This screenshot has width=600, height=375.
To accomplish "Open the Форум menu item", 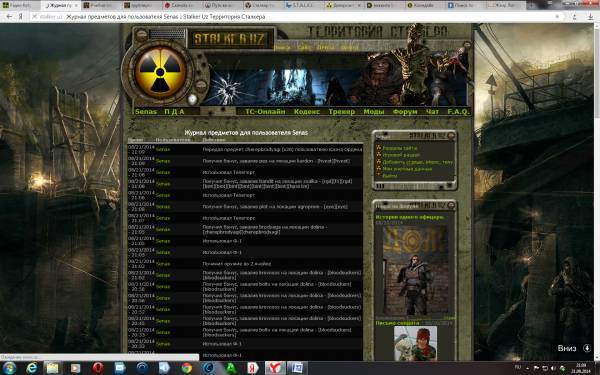I will click(x=405, y=112).
